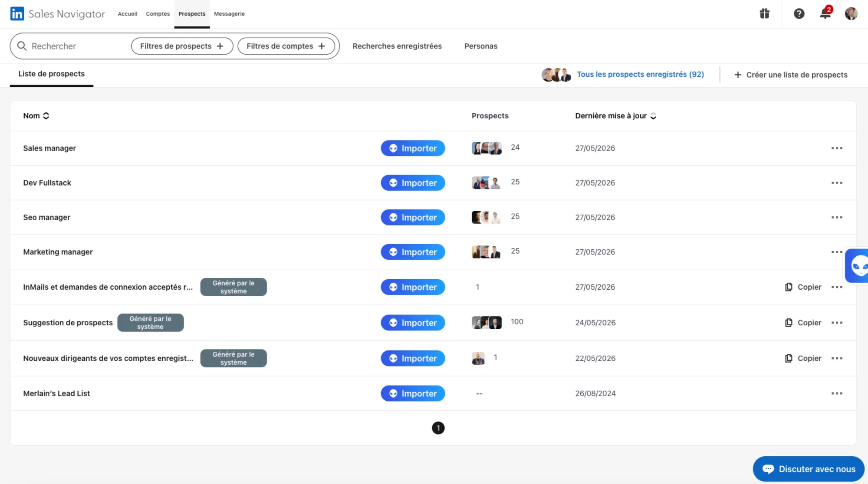Copy the Suggestion de prospects list
Viewport: 868px width, 484px height.
[803, 323]
